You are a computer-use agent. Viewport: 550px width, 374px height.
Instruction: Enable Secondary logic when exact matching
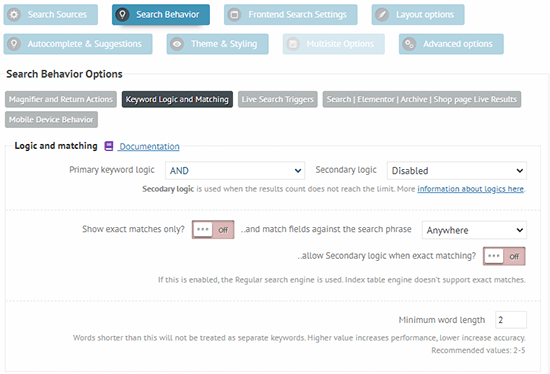click(x=504, y=256)
